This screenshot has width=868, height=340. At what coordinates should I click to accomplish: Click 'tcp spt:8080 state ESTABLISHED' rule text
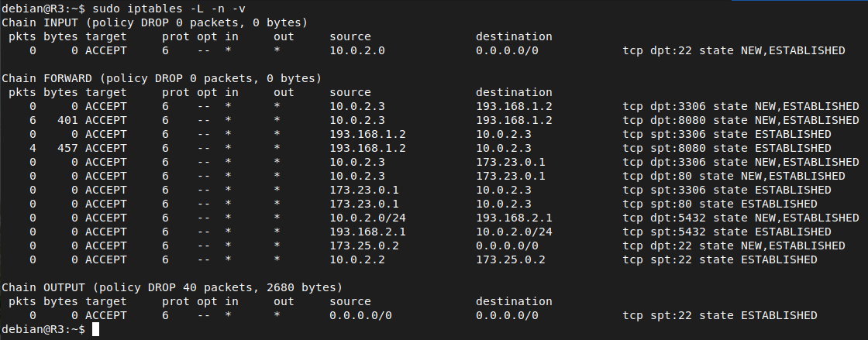pos(726,148)
